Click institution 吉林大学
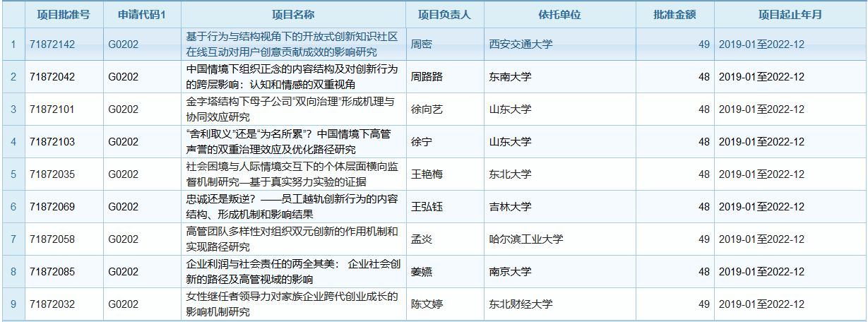The width and height of the screenshot is (868, 322). (x=511, y=207)
